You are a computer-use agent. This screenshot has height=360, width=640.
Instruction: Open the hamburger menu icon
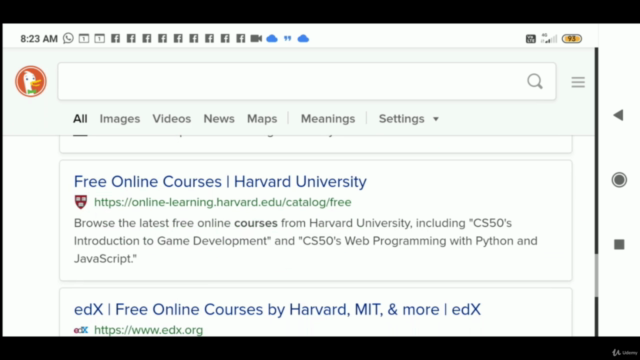(578, 82)
